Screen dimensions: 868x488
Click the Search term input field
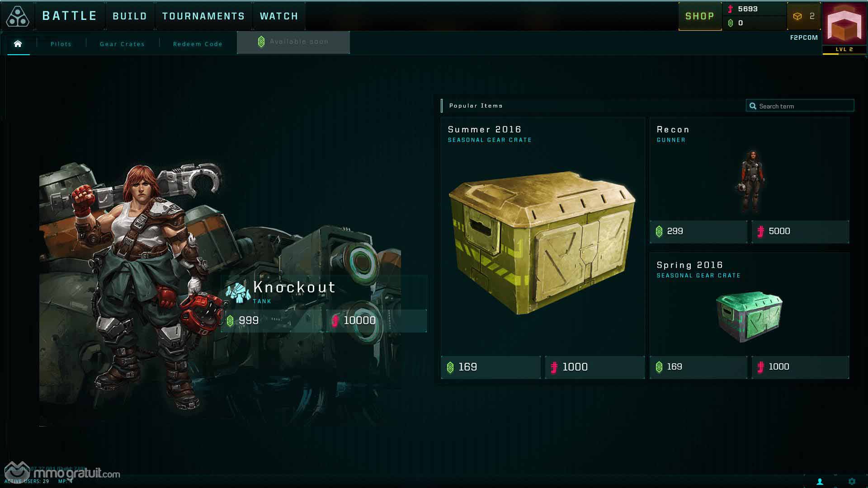pyautogui.click(x=800, y=106)
